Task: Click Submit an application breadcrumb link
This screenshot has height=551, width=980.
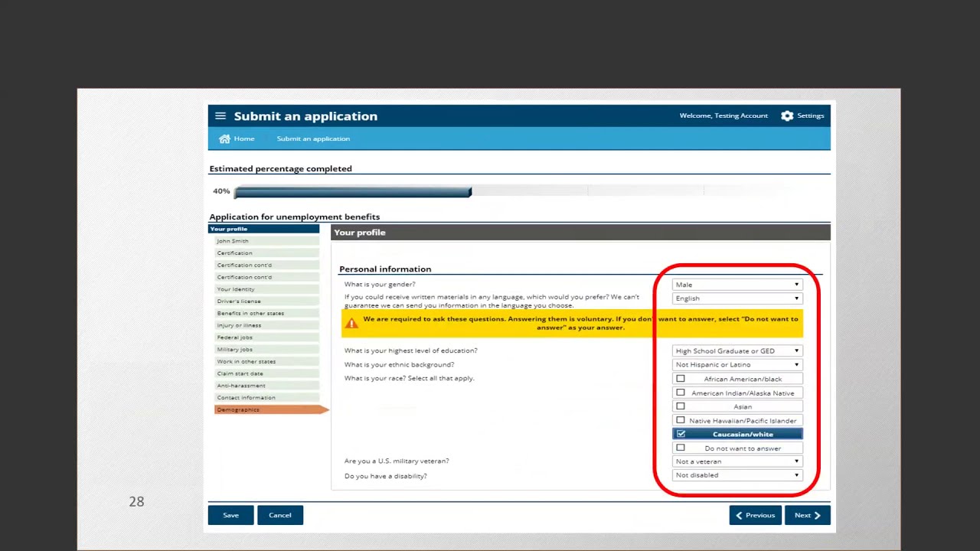Action: [313, 139]
